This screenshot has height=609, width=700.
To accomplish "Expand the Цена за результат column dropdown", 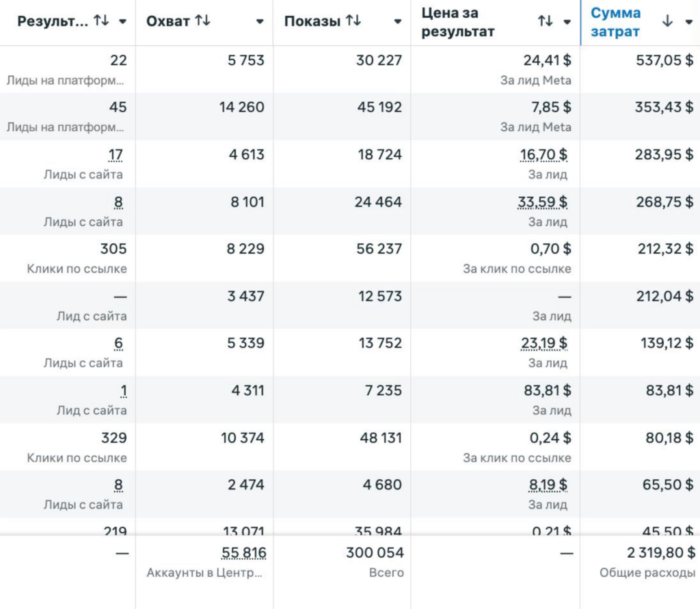I will pos(567,22).
